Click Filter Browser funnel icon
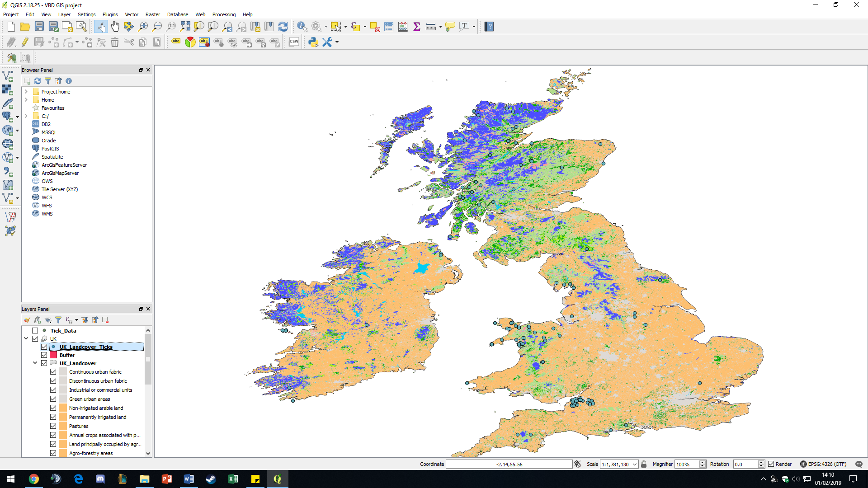 (48, 81)
